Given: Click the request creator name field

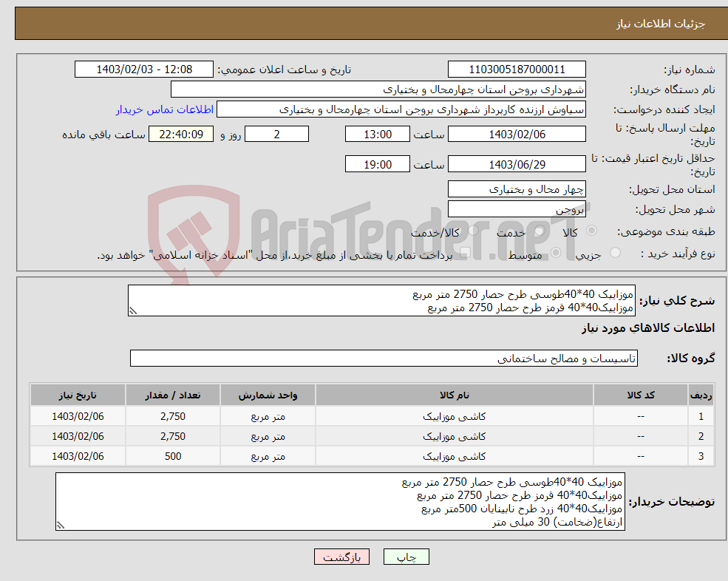Looking at the screenshot, I should [x=401, y=109].
